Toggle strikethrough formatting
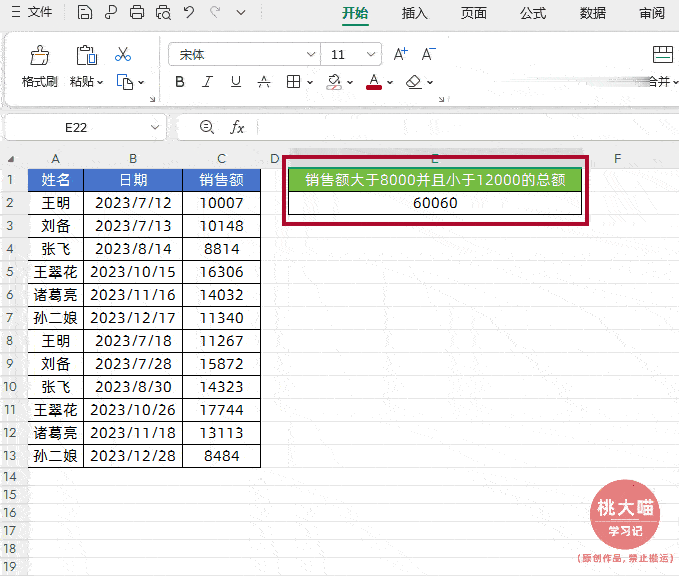Image resolution: width=679 pixels, height=576 pixels. 264,81
